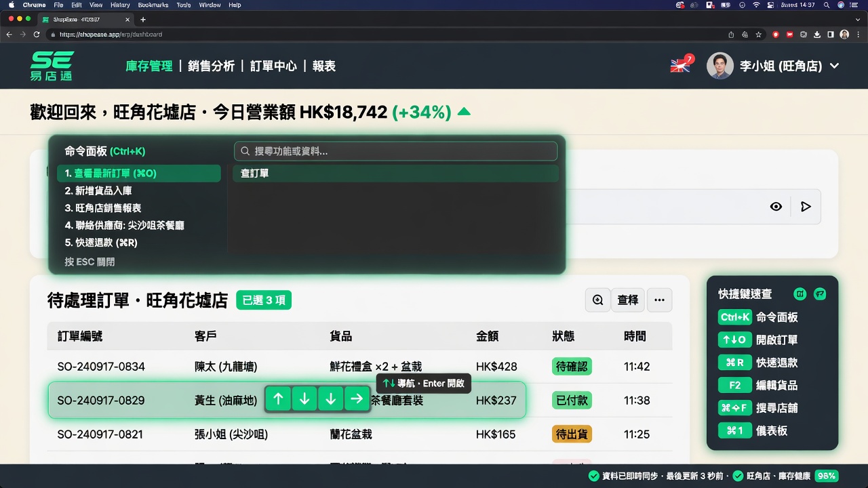Toggle the eye visibility icon in the input bar
The image size is (868, 488).
click(776, 207)
